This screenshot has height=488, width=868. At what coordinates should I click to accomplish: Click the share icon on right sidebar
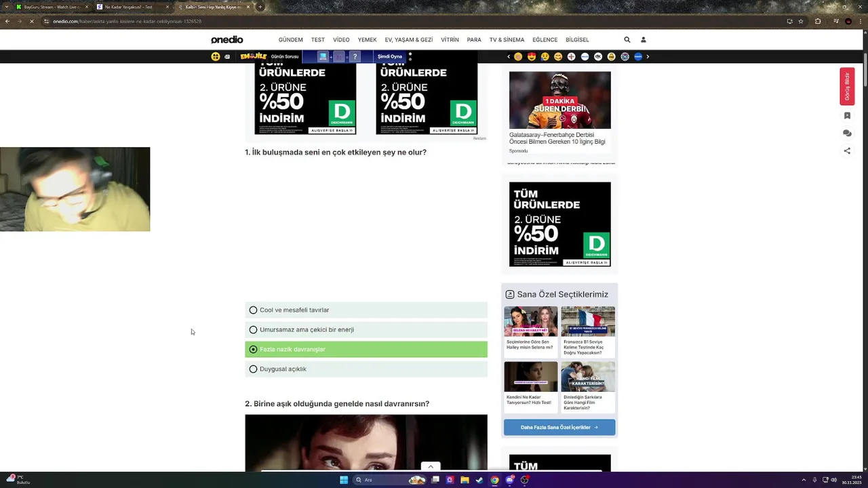coord(847,151)
